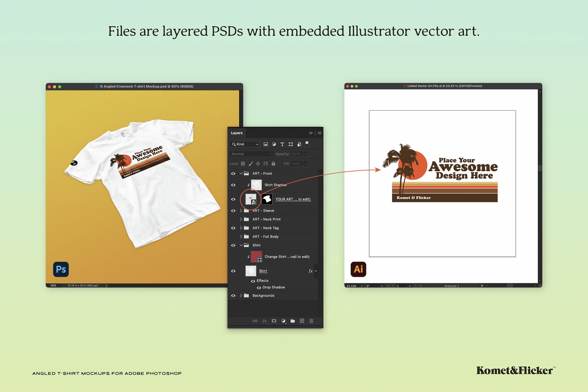The height and width of the screenshot is (392, 588).
Task: Open the add layer style fx icon
Action: pyautogui.click(x=264, y=321)
